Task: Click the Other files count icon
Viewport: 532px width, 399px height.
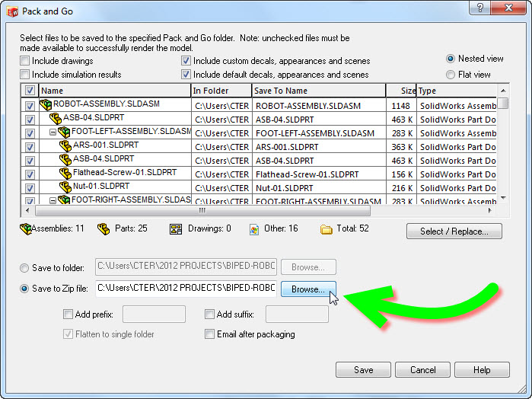Action: [254, 229]
